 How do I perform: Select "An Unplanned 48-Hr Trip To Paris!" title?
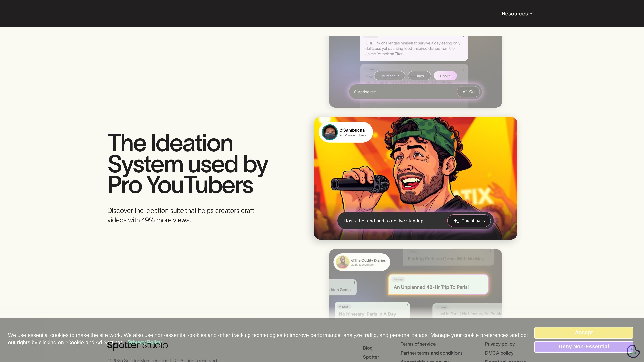pos(431,287)
